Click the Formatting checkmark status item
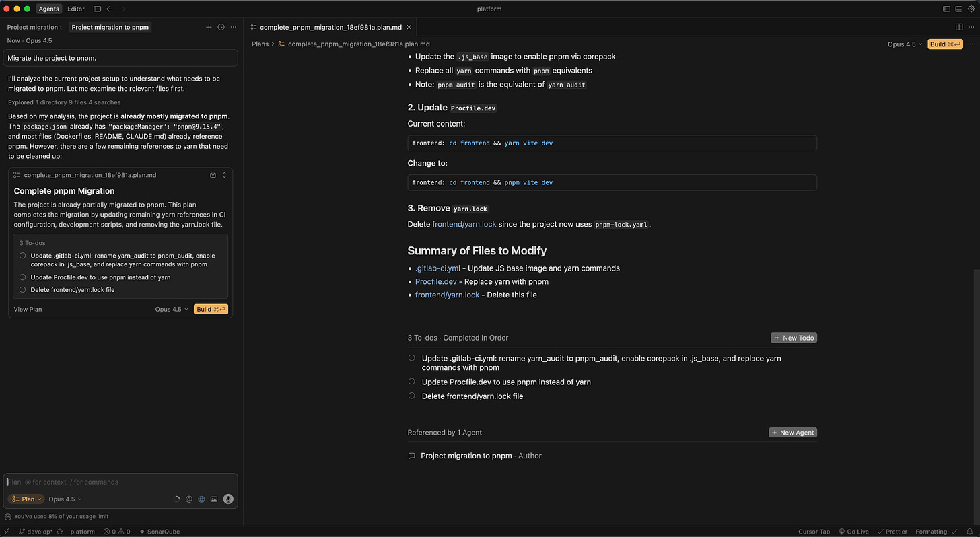Viewport: 980px width, 537px height. (936, 532)
